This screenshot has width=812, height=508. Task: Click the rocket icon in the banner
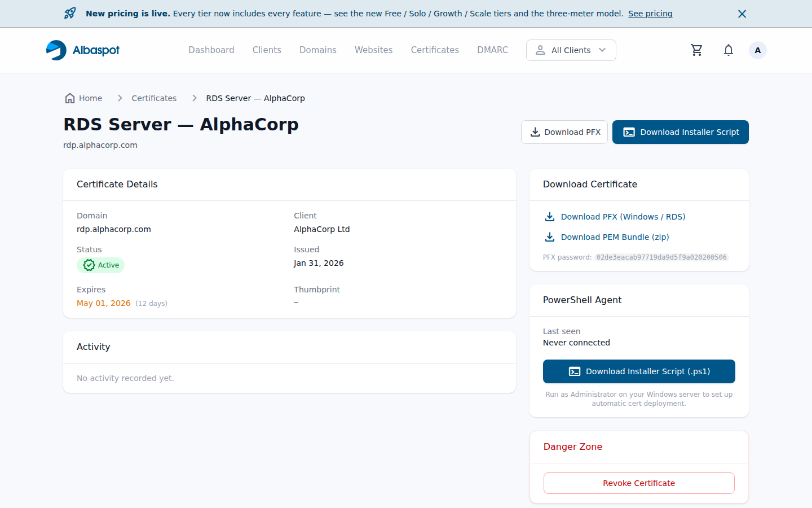70,14
